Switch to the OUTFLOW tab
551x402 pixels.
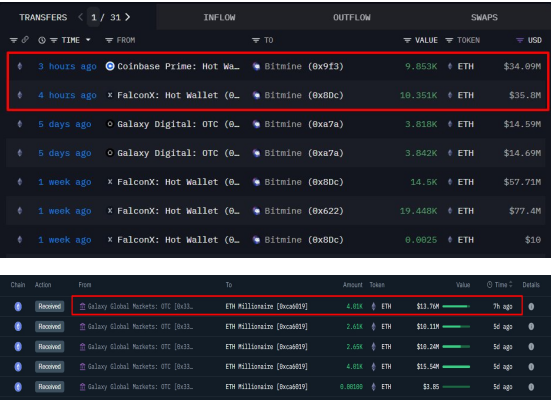[x=352, y=17]
